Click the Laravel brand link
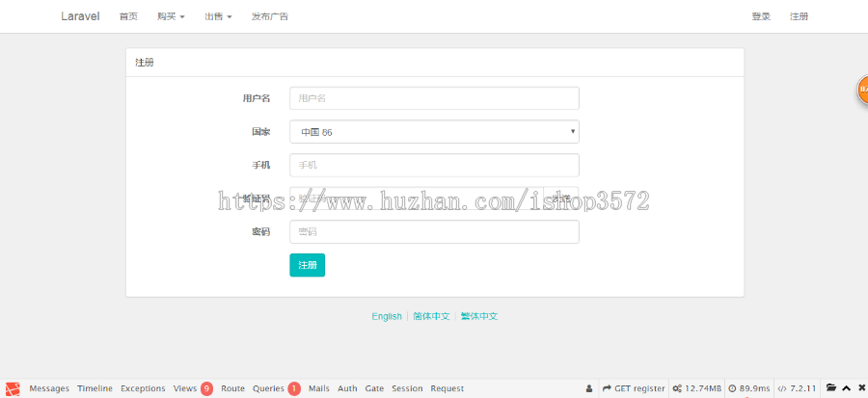Image resolution: width=868 pixels, height=398 pixels. click(80, 16)
